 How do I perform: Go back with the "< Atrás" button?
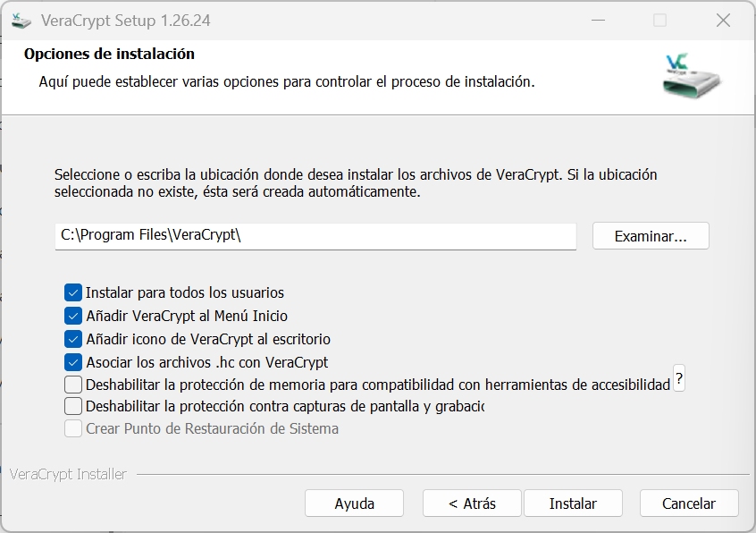[x=472, y=503]
